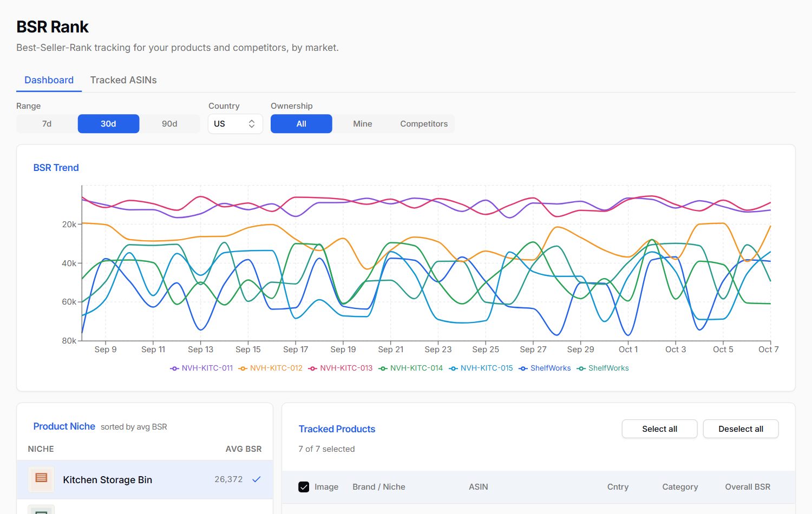This screenshot has height=514, width=812.
Task: Tick the select-all checkbox in table header
Action: (304, 487)
